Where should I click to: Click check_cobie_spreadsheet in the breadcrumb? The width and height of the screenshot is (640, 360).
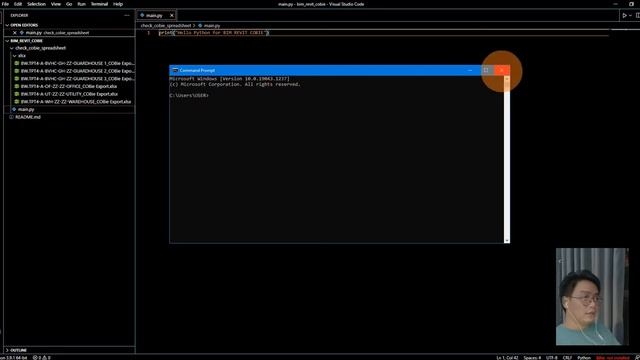[165, 26]
